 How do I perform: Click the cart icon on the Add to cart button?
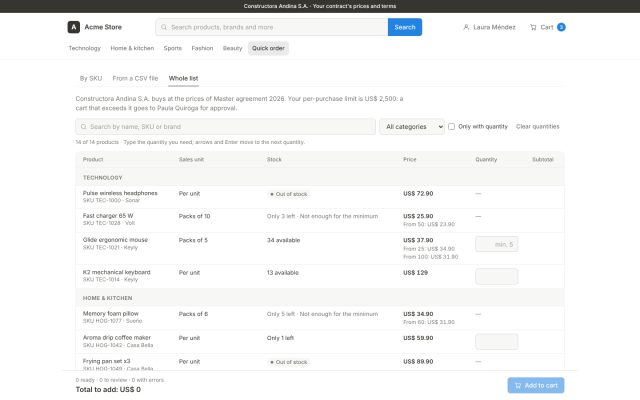click(518, 385)
